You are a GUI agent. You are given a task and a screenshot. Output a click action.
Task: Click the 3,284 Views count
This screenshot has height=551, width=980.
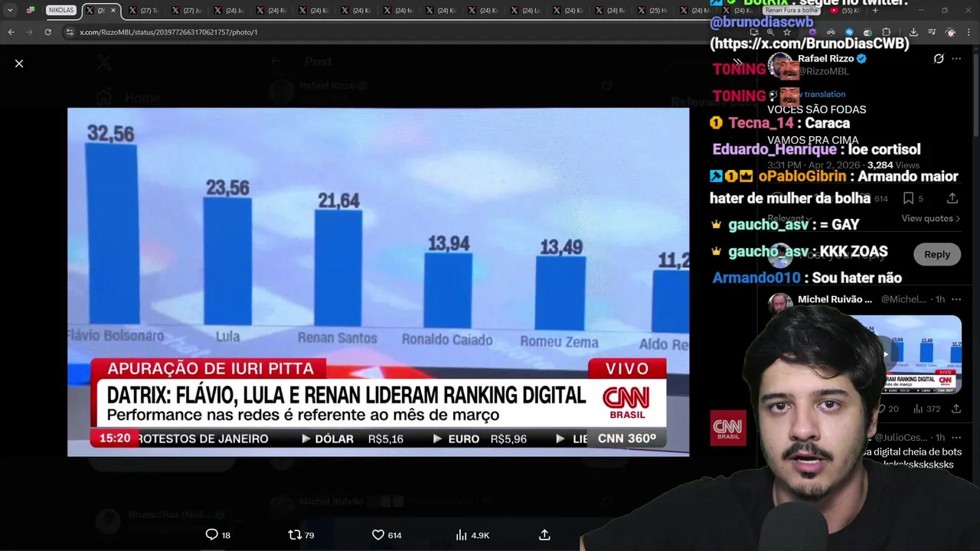click(x=893, y=165)
